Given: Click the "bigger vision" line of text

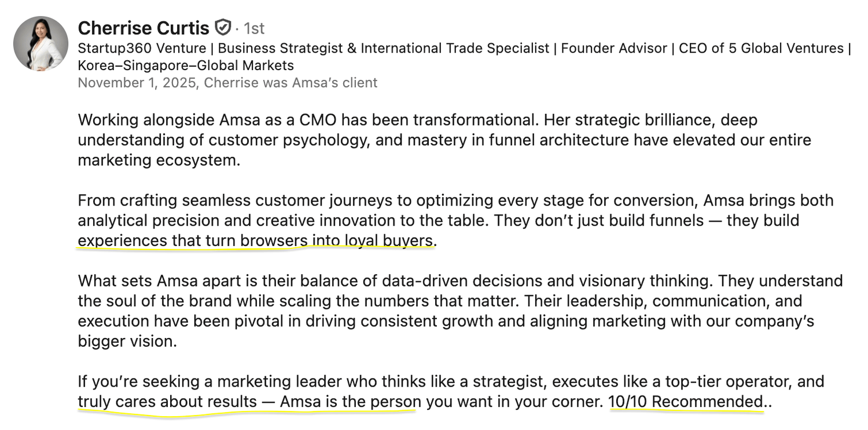Looking at the screenshot, I should tap(127, 341).
